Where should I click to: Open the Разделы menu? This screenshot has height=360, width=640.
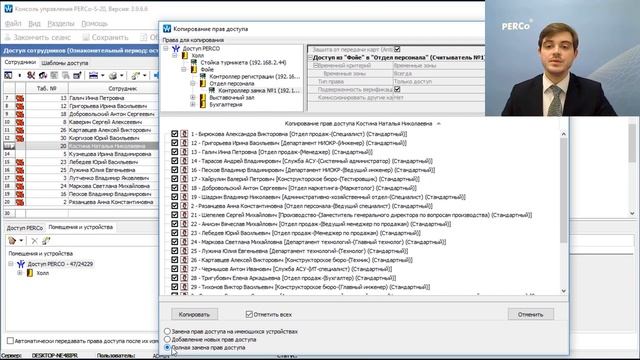61,24
